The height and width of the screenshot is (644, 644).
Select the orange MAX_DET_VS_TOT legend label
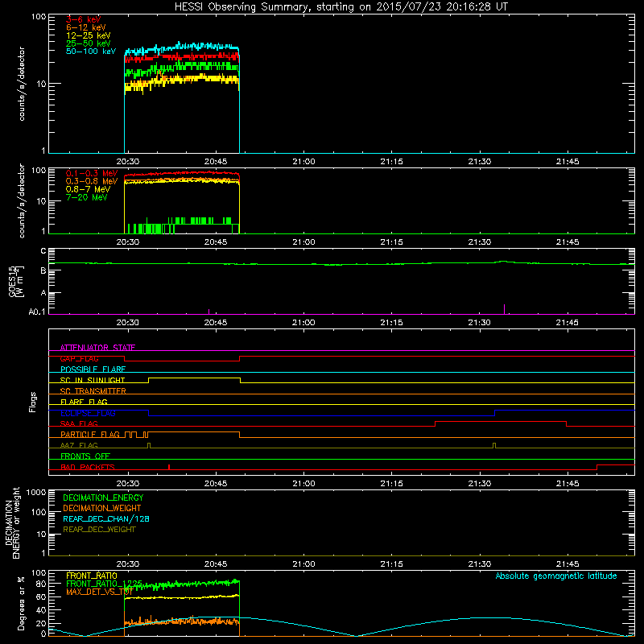coord(99,592)
